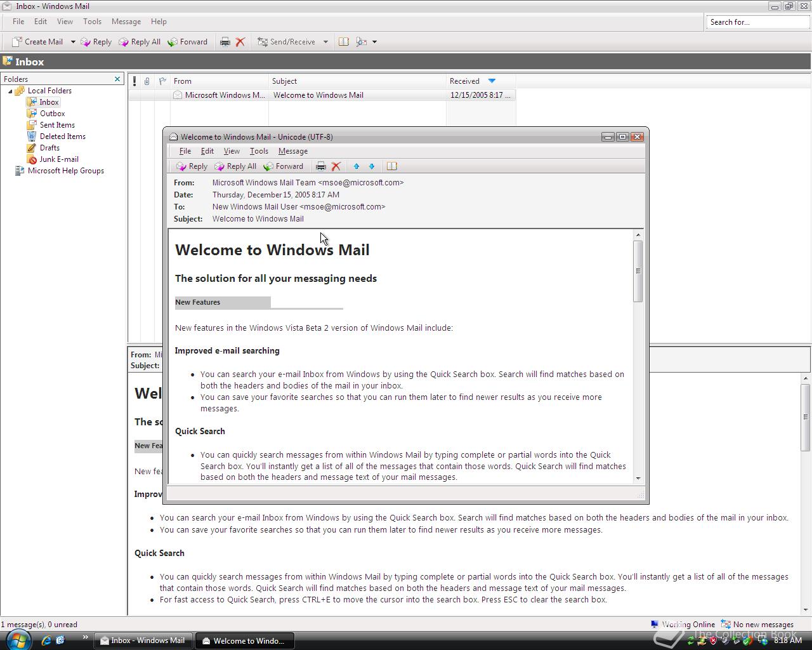
Task: Click the down arrow of the Welcome window scrollbar
Action: click(638, 478)
